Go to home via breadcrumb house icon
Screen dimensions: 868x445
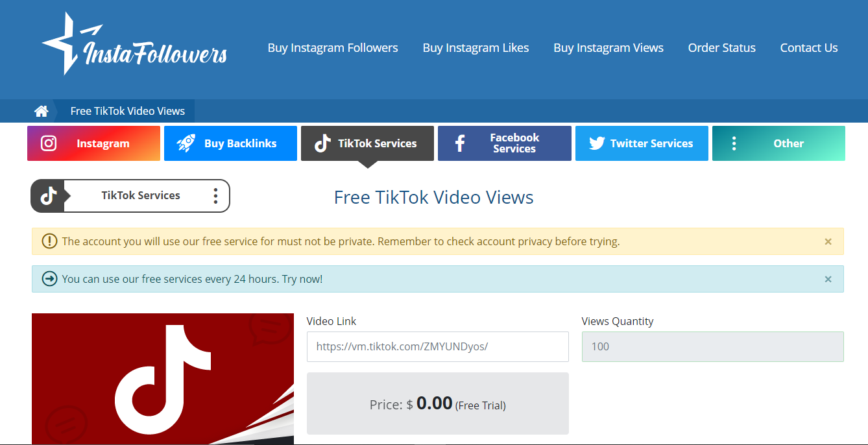click(42, 111)
